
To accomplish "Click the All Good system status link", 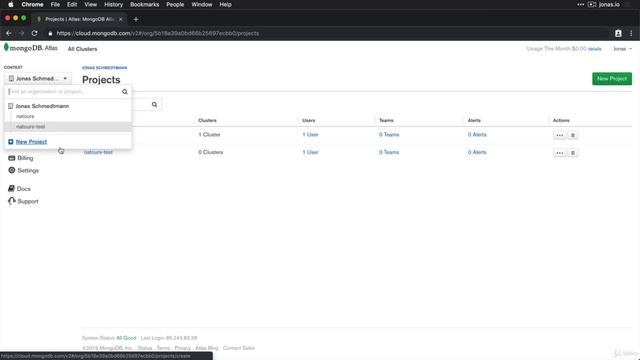I will 126,338.
